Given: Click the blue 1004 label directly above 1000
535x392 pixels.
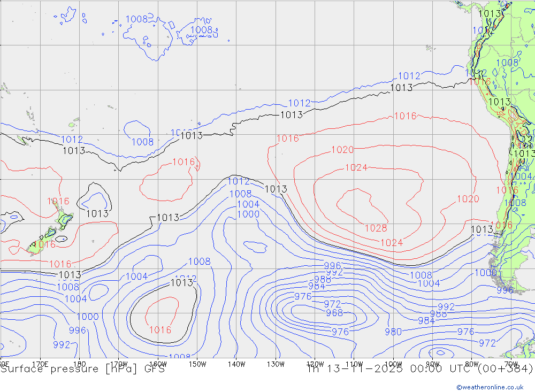Looking at the screenshot, I should coord(248,204).
